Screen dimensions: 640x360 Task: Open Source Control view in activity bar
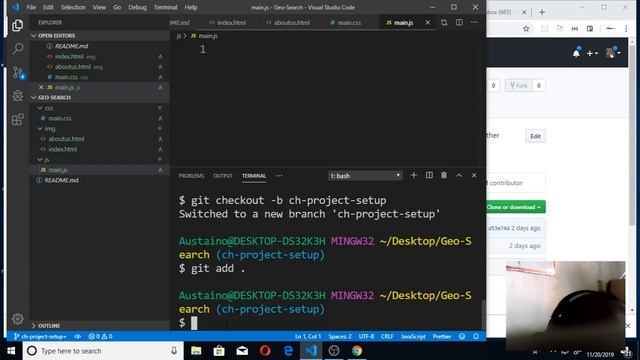(18, 73)
